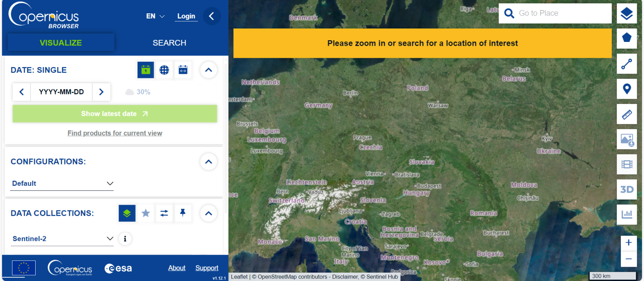The width and height of the screenshot is (644, 281).
Task: Switch to the Search tab
Action: click(169, 43)
